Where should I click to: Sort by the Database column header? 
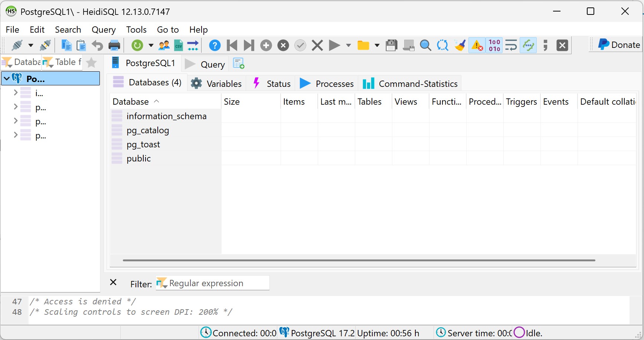[x=131, y=102]
